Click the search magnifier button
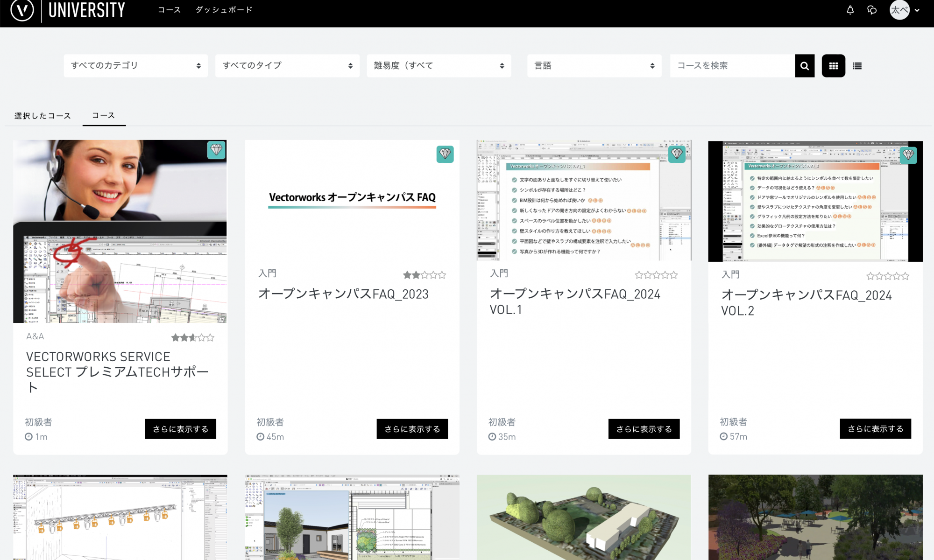Viewport: 934px width, 560px height. [x=805, y=66]
